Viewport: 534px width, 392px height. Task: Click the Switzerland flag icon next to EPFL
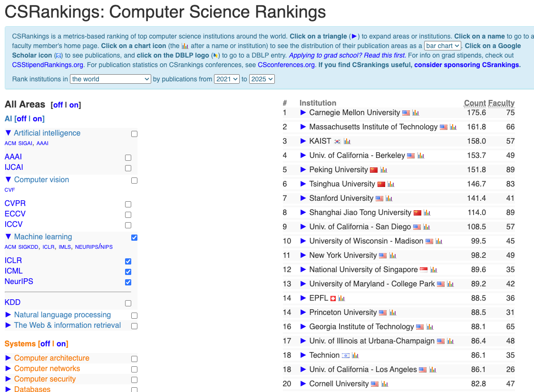[333, 299]
